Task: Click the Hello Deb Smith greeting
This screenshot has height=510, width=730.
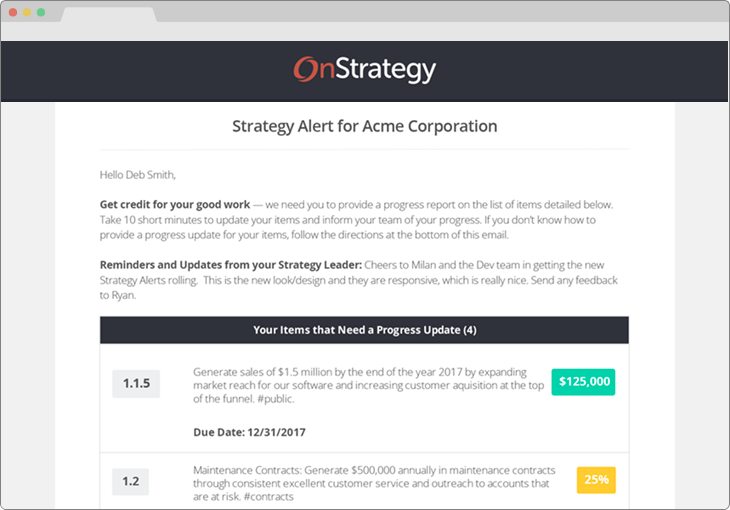Action: [138, 175]
